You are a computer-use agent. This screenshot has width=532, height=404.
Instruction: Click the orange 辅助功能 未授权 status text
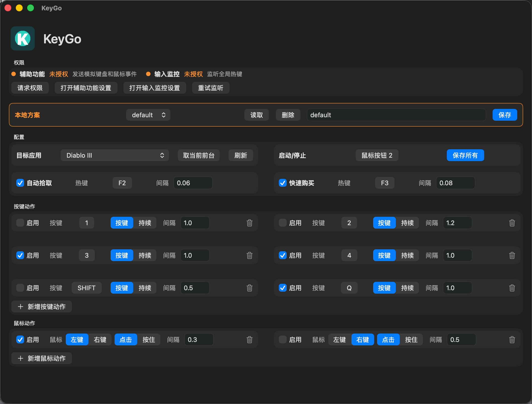click(x=59, y=74)
